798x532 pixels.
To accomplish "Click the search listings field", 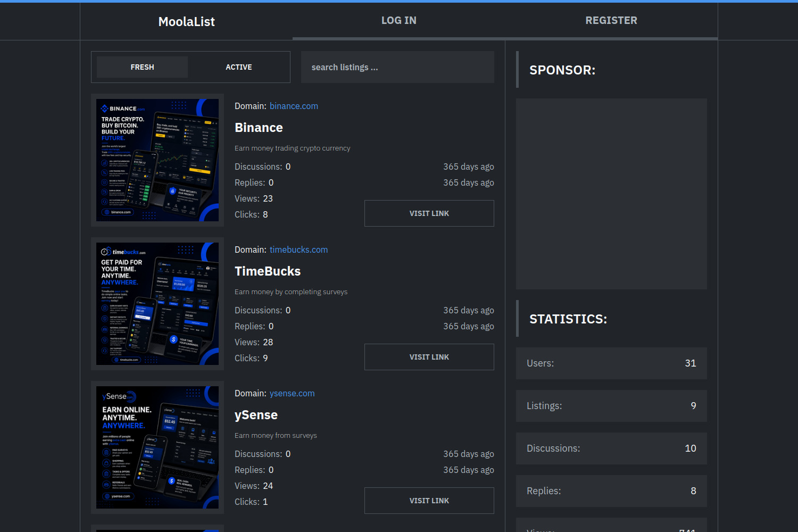I will tap(397, 67).
